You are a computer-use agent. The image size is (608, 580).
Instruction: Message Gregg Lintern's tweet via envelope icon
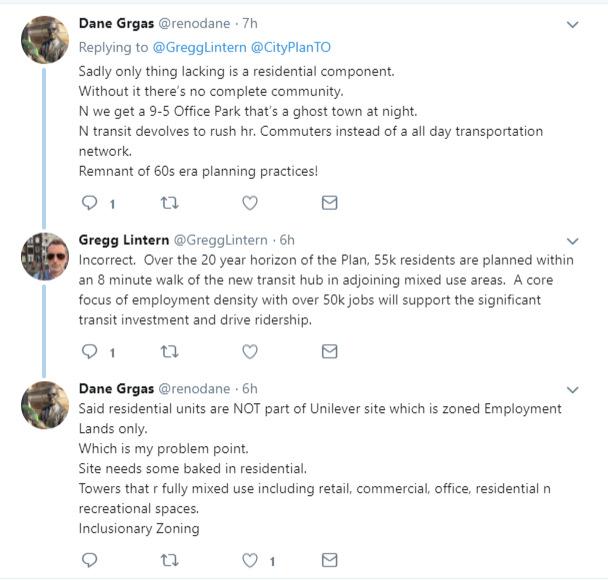(x=329, y=351)
